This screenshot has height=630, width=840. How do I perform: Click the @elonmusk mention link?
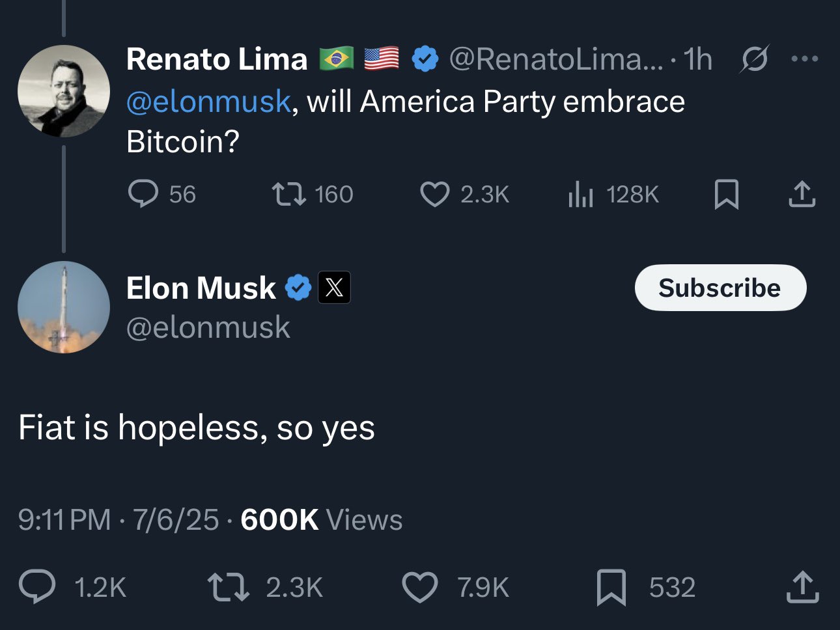(208, 102)
